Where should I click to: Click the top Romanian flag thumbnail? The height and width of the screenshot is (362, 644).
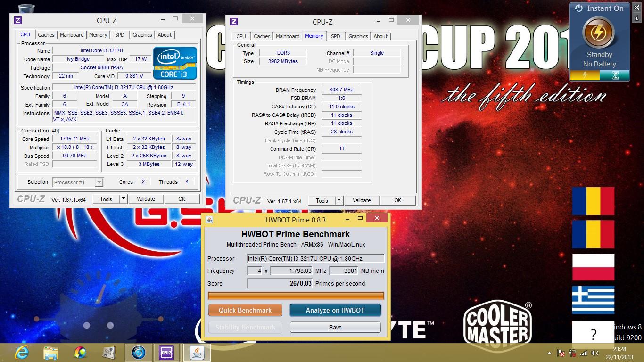pyautogui.click(x=593, y=201)
